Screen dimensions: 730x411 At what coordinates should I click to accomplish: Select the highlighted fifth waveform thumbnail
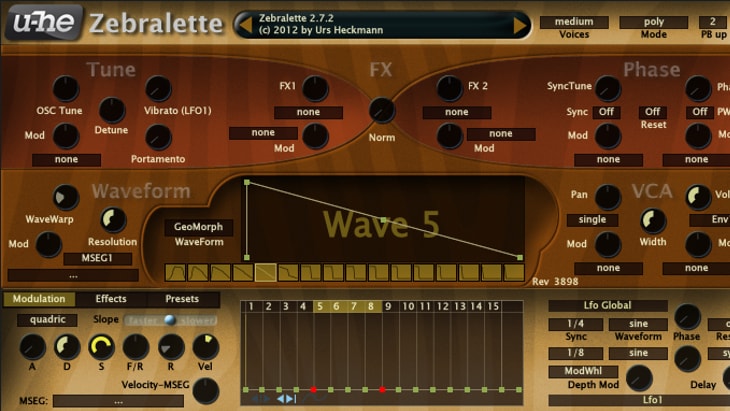[265, 272]
